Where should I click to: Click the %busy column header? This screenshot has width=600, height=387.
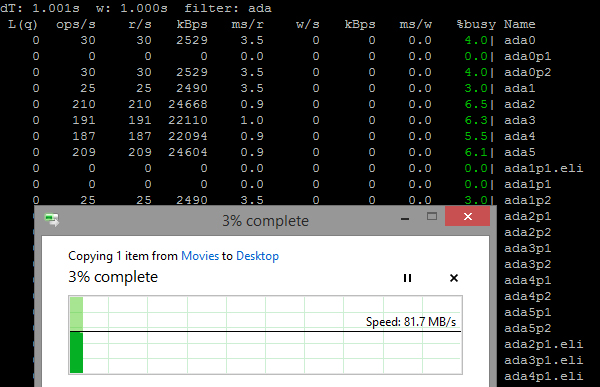(x=476, y=24)
